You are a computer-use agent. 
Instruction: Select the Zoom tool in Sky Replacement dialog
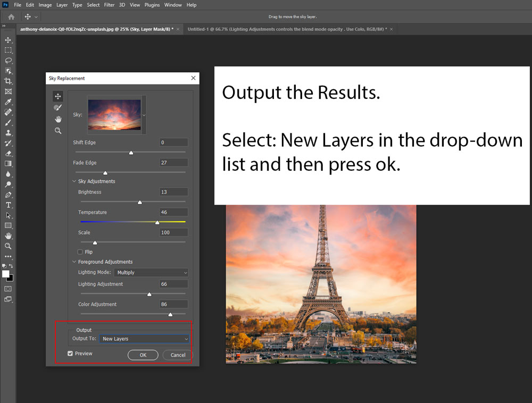(58, 131)
